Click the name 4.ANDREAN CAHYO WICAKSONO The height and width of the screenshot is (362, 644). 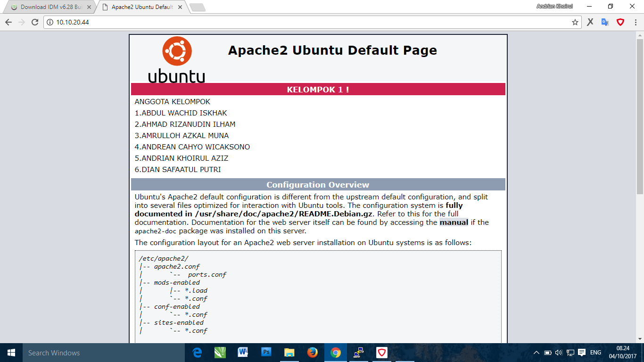(192, 147)
